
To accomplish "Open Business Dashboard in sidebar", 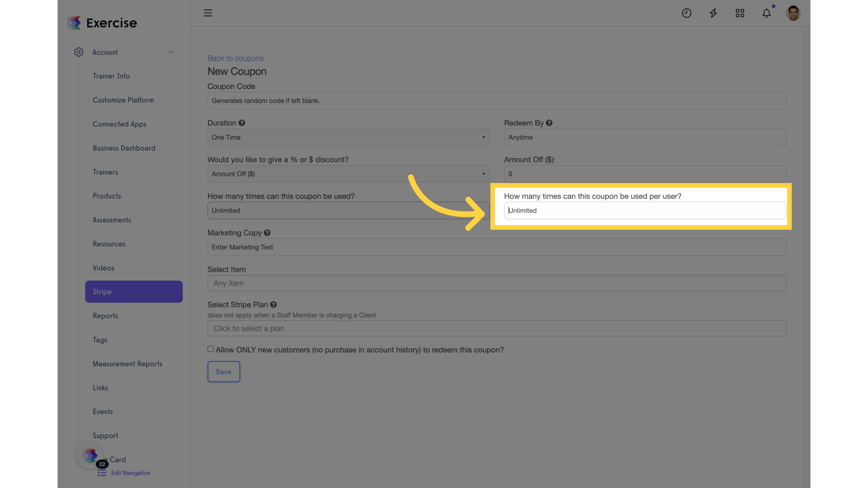I will pyautogui.click(x=124, y=148).
